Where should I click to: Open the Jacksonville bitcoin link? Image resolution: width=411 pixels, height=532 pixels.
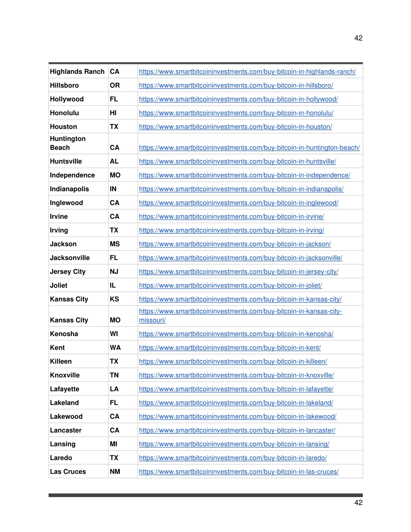coord(241,258)
